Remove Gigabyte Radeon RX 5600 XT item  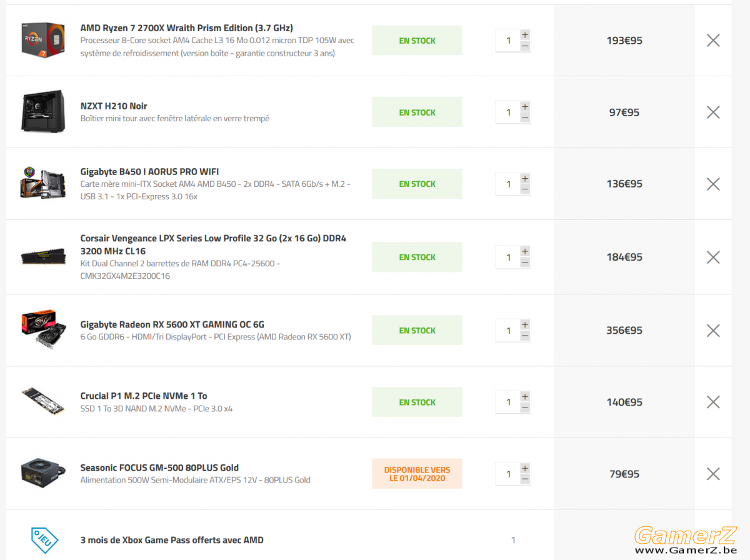(713, 331)
